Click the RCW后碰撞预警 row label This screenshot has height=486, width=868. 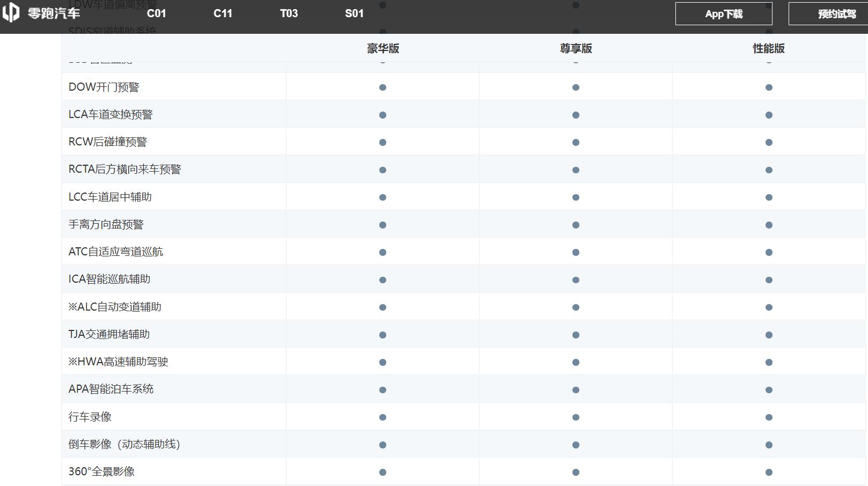click(x=108, y=142)
